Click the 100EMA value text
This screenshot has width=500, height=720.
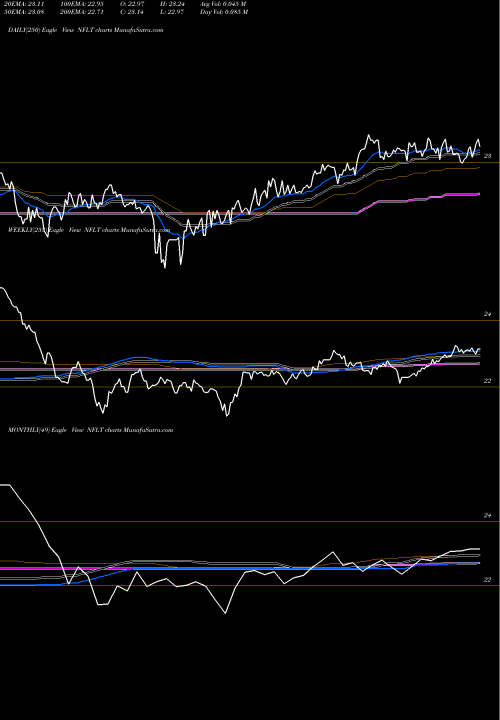pyautogui.click(x=84, y=4)
